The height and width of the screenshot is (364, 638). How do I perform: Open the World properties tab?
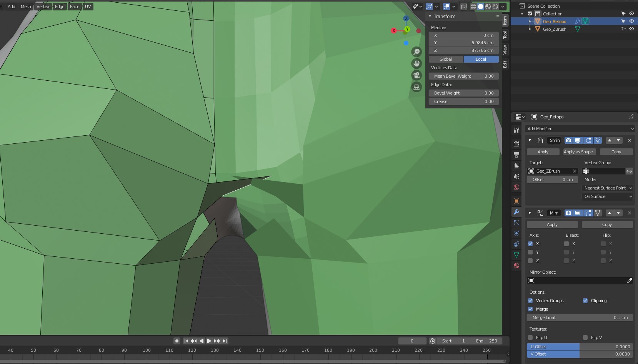(x=516, y=187)
